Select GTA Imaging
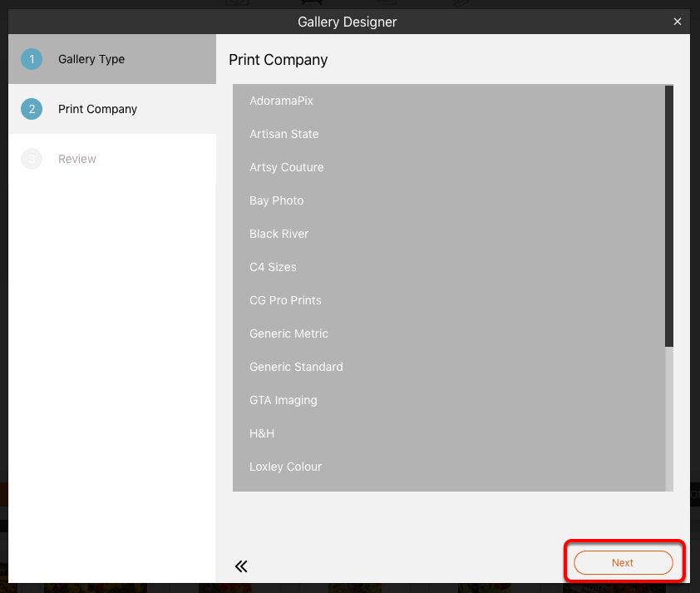700x593 pixels. [449, 400]
